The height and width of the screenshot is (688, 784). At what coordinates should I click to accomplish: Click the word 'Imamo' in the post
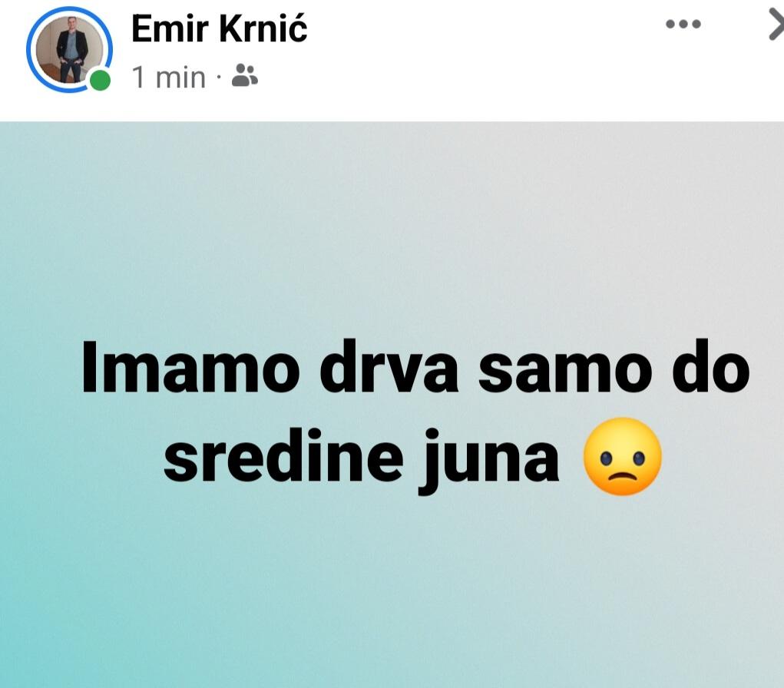[191, 368]
